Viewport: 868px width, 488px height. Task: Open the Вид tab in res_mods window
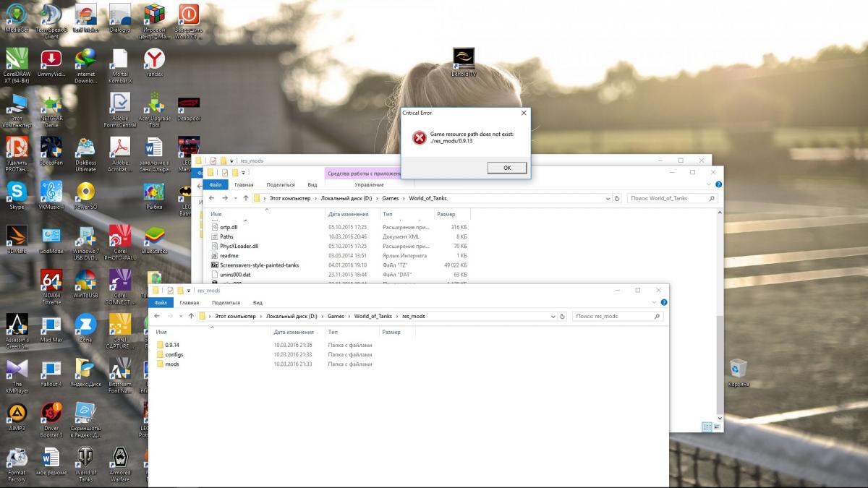[x=258, y=303]
